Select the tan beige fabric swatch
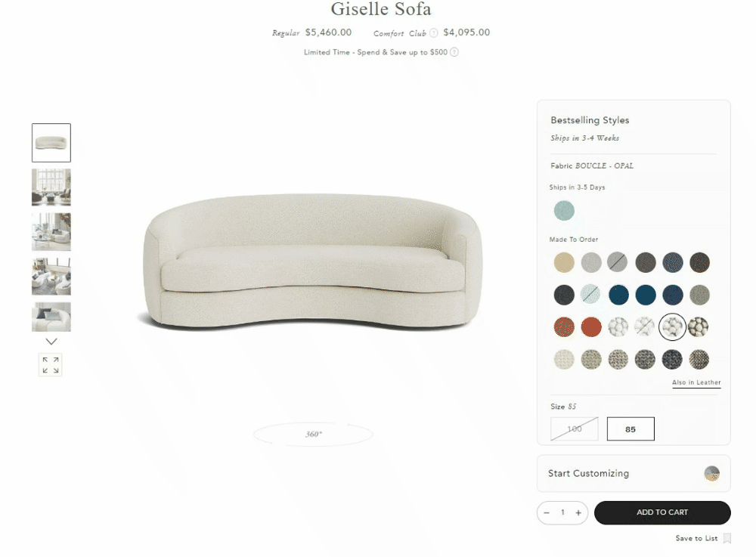 (x=564, y=262)
